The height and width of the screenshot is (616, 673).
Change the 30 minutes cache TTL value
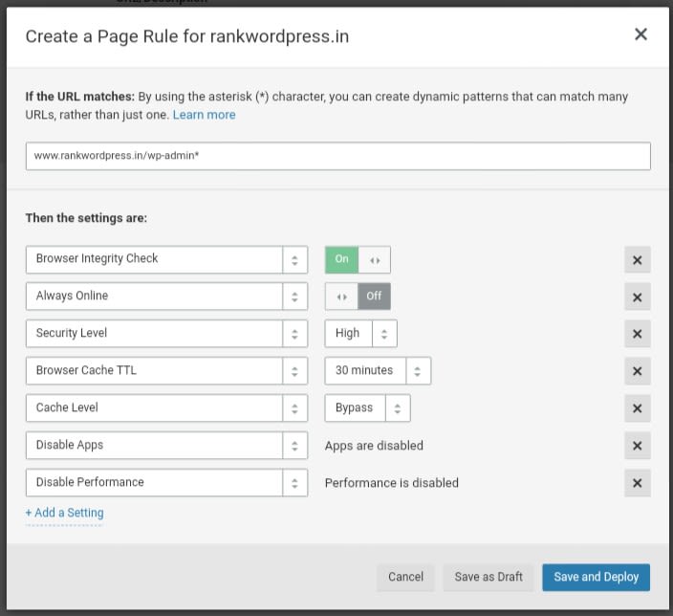[378, 371]
